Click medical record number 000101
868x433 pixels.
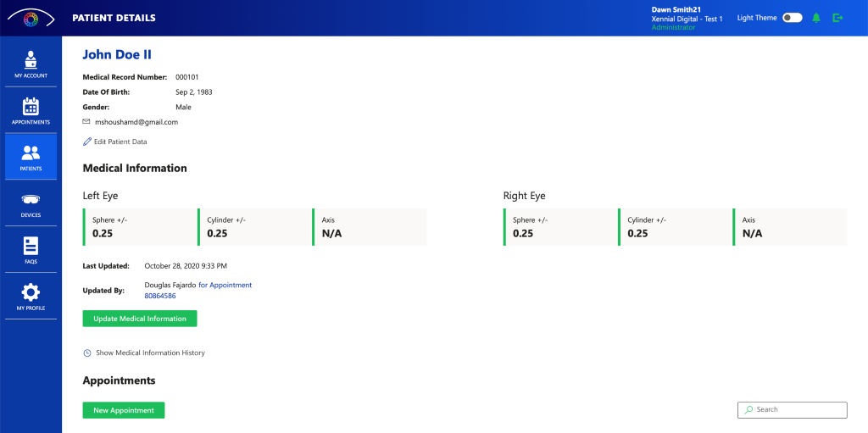point(187,77)
